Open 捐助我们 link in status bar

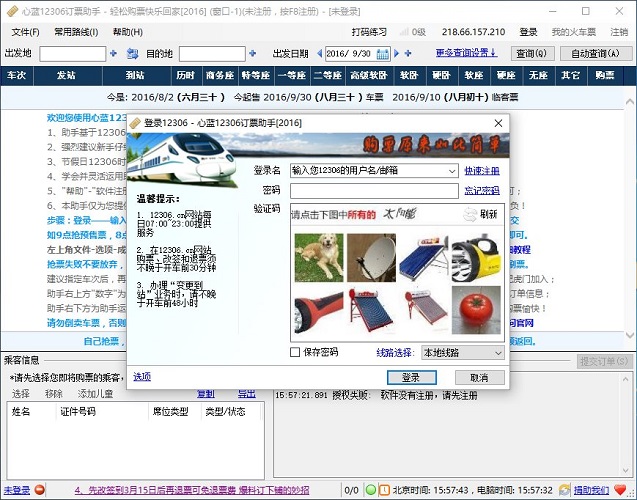(x=591, y=490)
